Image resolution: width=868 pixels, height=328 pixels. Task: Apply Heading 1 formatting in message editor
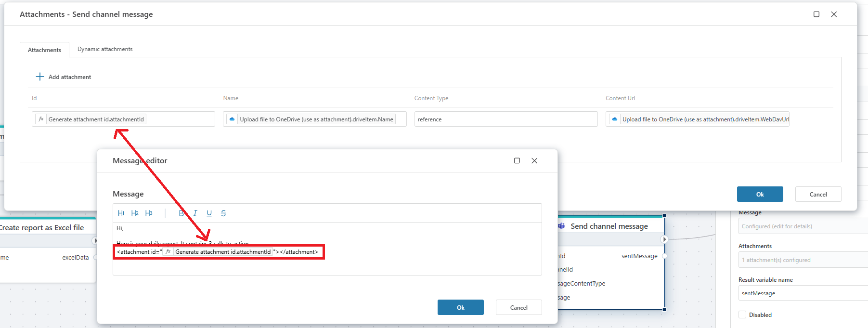(x=121, y=213)
